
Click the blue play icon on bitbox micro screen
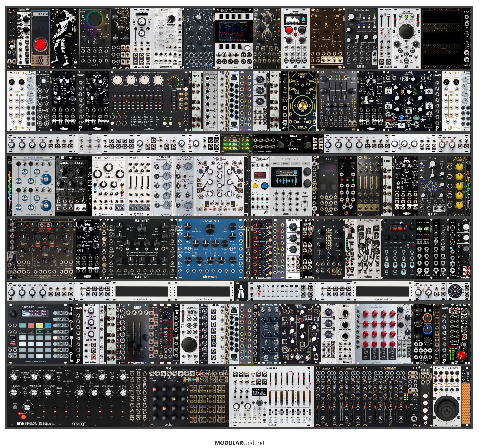click(295, 172)
